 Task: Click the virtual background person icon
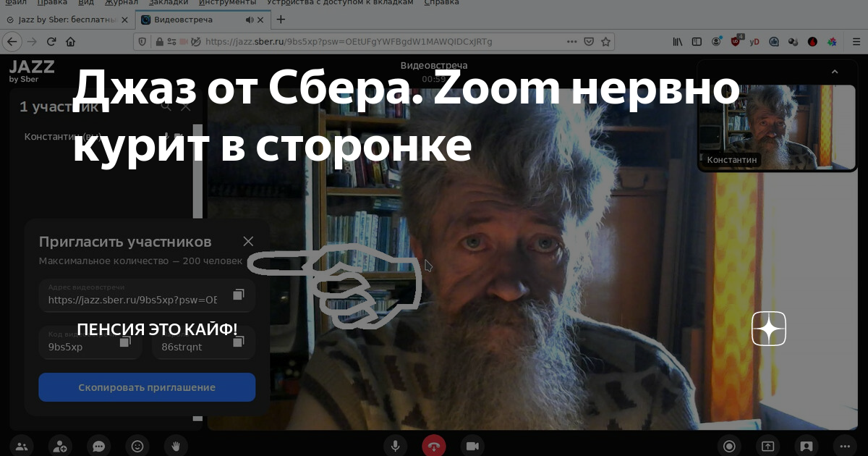[x=807, y=446]
